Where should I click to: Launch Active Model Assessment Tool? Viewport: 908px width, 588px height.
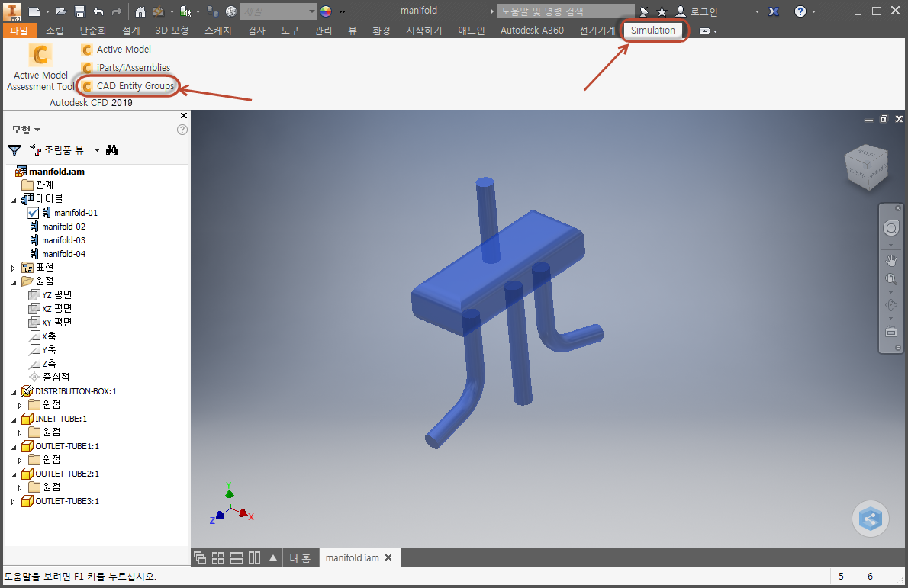[x=40, y=67]
